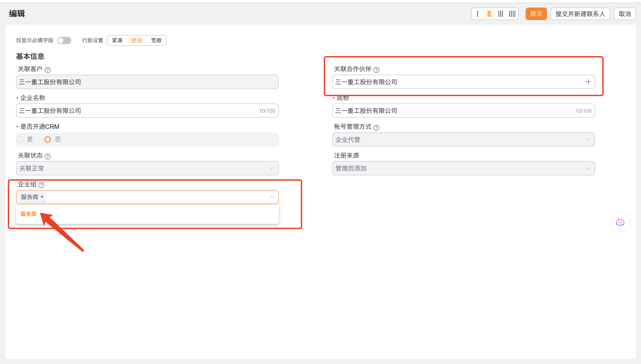Image resolution: width=641 pixels, height=364 pixels.
Task: Click plus icon in 关联合作伙伴 field
Action: [x=588, y=82]
